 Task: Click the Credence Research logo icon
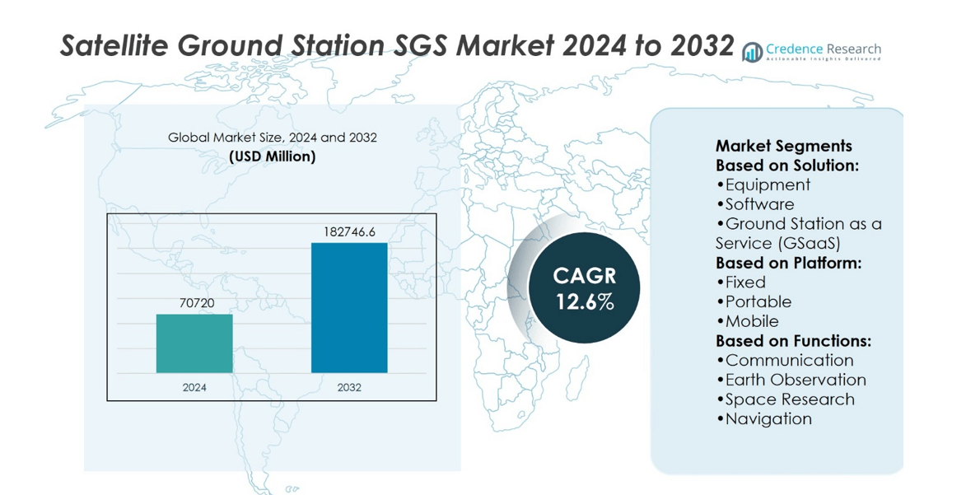click(x=752, y=52)
